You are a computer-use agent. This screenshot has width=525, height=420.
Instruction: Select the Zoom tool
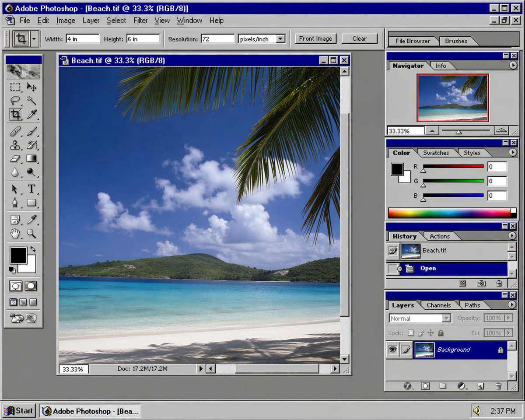(31, 233)
